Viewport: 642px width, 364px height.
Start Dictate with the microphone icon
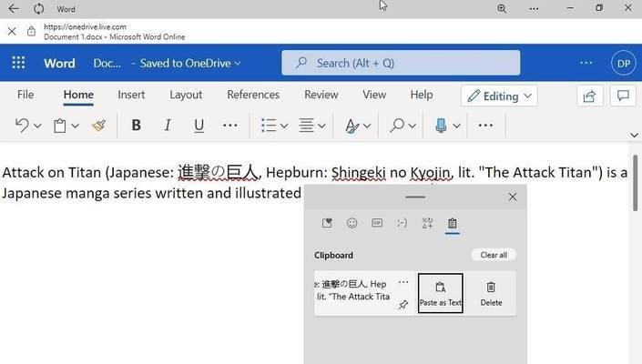[x=441, y=126]
